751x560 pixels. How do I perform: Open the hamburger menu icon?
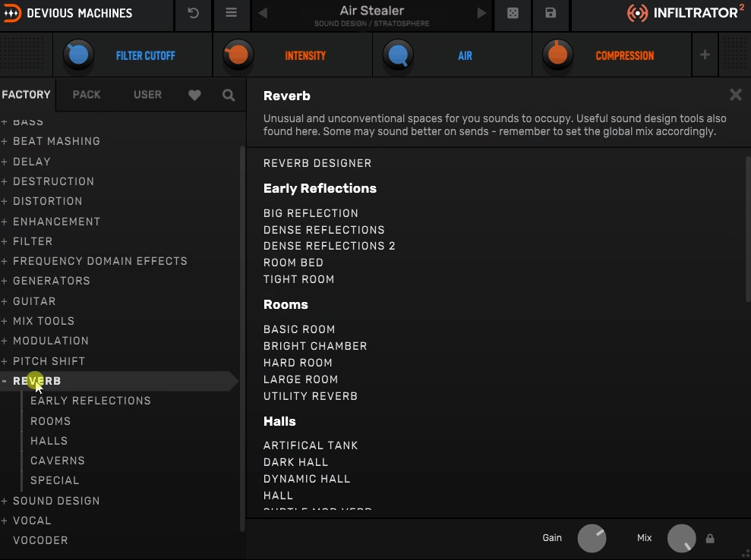[x=232, y=13]
